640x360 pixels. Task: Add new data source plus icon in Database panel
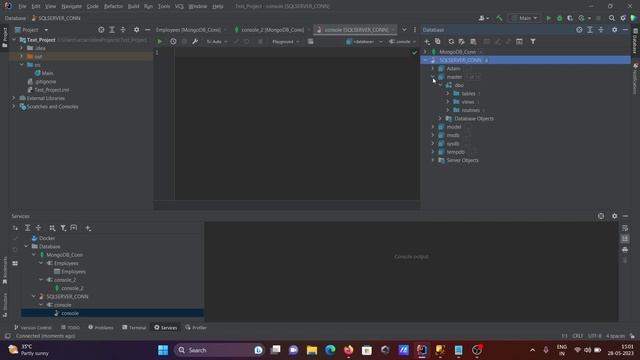(427, 42)
